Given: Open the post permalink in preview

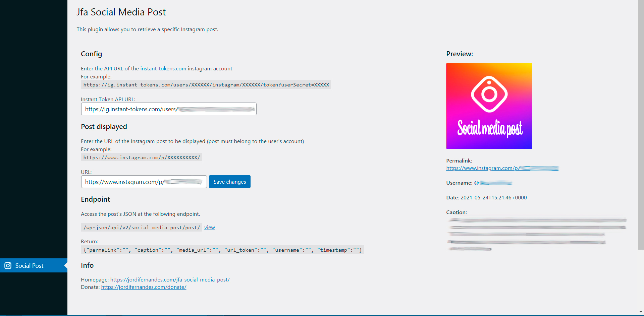Looking at the screenshot, I should point(502,168).
